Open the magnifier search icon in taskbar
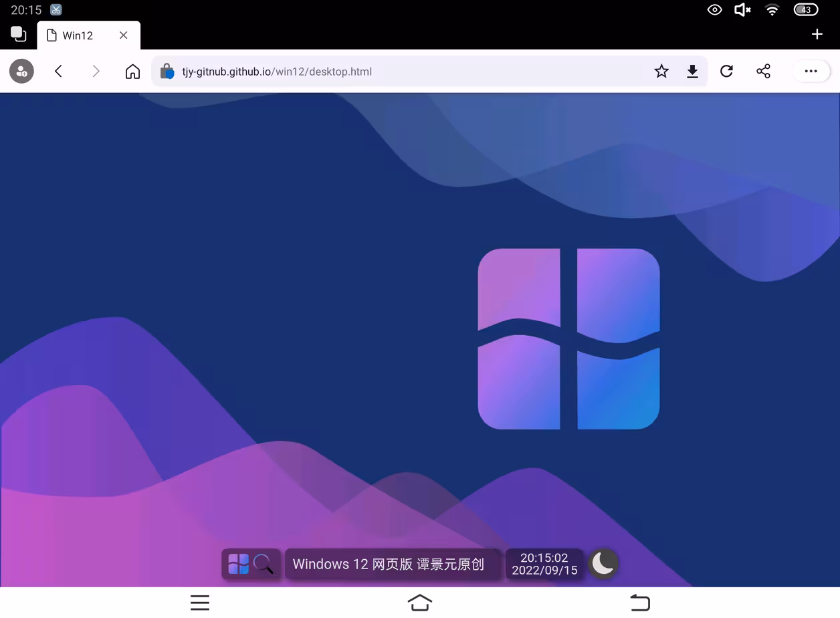The image size is (840, 618). pos(264,564)
